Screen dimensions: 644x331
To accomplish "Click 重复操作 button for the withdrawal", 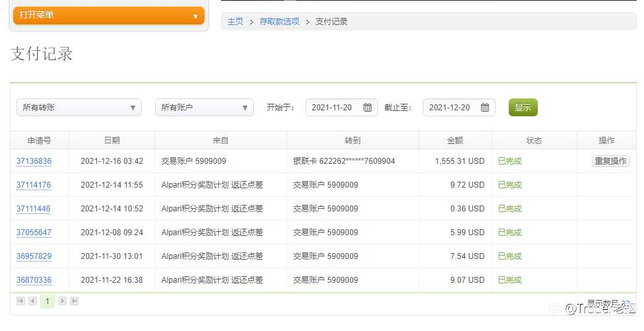I will pyautogui.click(x=611, y=161).
